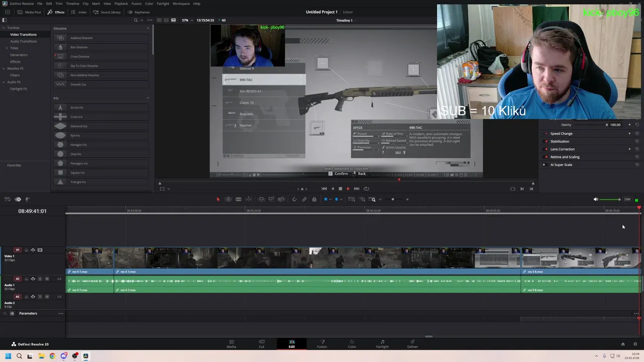The height and width of the screenshot is (362, 644).
Task: Mute the Audio 1 track
Action: pyautogui.click(x=47, y=279)
